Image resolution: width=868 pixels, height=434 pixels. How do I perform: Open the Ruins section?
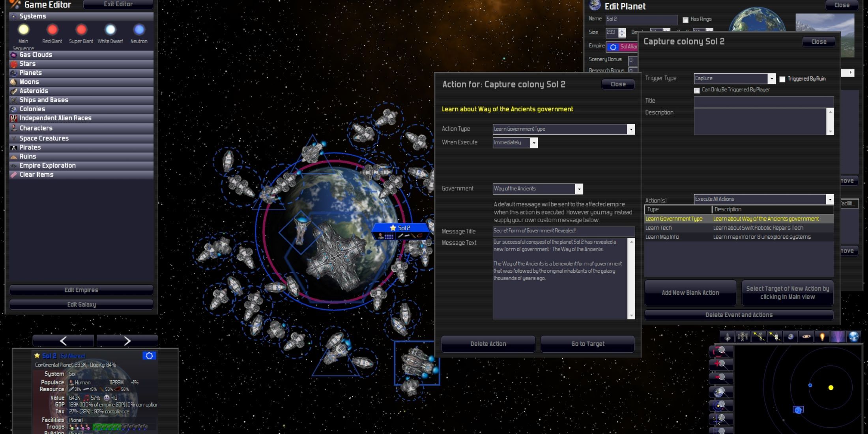click(x=81, y=157)
